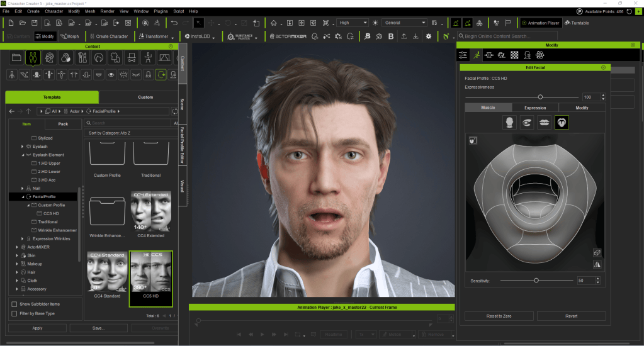Toggle the Modify mode button
The height and width of the screenshot is (346, 644).
pyautogui.click(x=45, y=36)
